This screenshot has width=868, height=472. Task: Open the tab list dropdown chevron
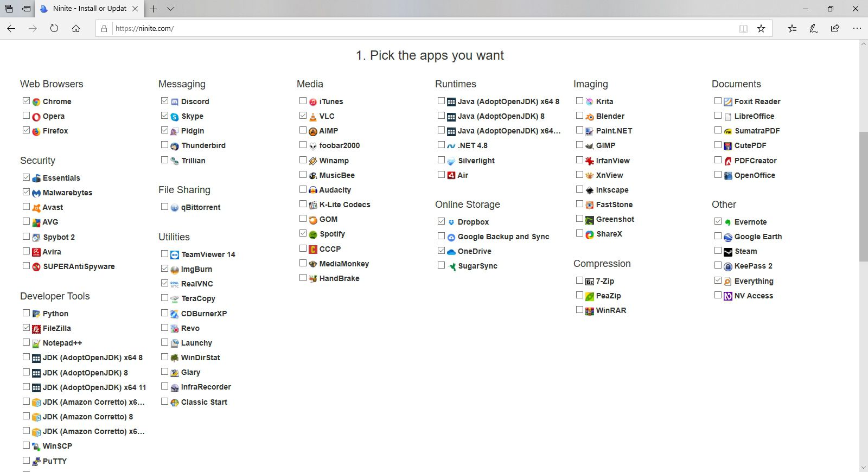pos(170,9)
